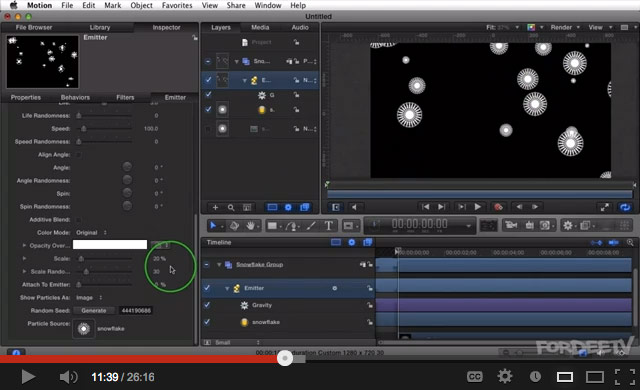Toggle loop playback button
The image size is (640, 390).
tap(625, 207)
